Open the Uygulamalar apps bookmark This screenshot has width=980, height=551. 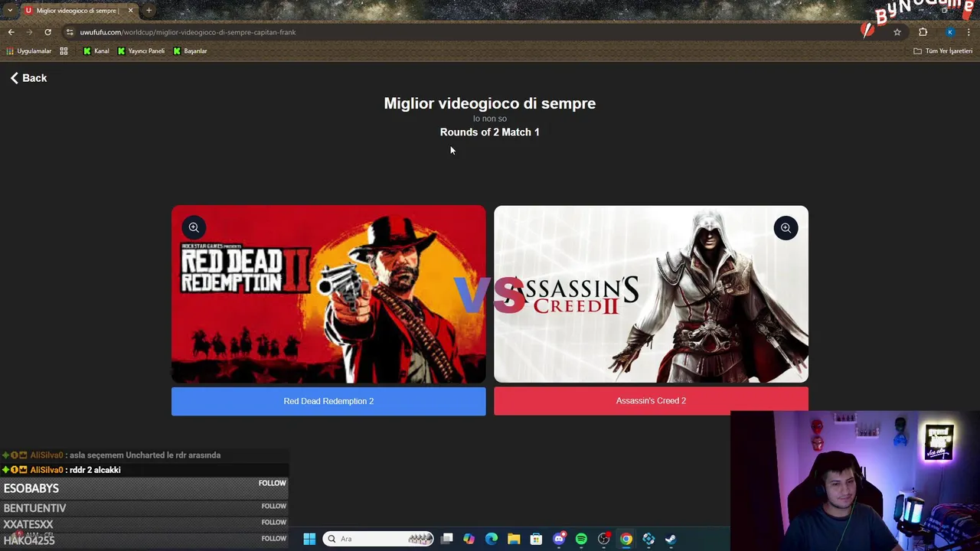pyautogui.click(x=28, y=51)
